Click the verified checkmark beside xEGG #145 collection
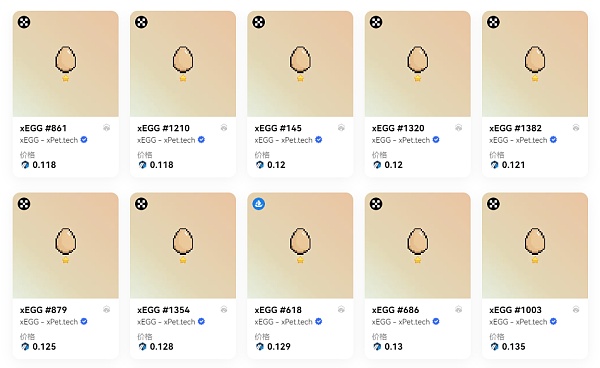 [318, 140]
